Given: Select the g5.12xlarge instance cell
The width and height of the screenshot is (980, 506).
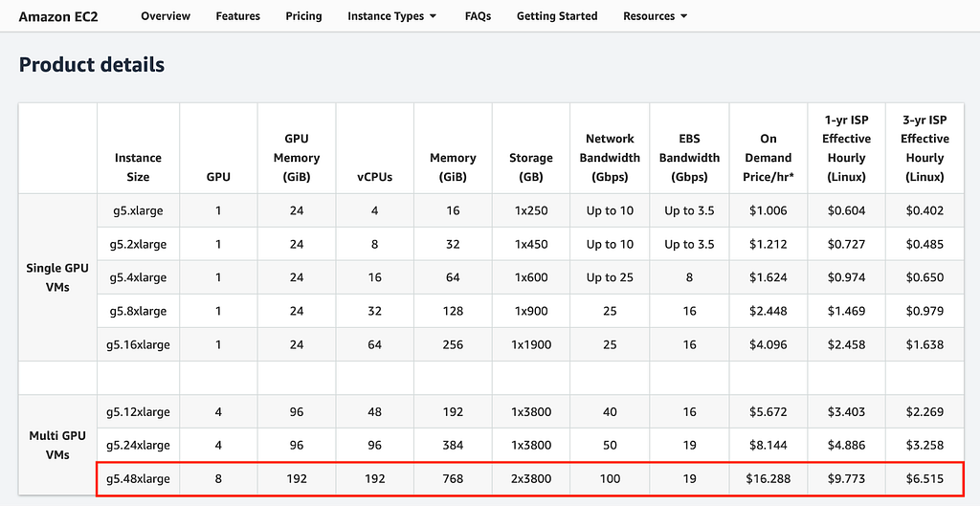Looking at the screenshot, I should coord(138,411).
